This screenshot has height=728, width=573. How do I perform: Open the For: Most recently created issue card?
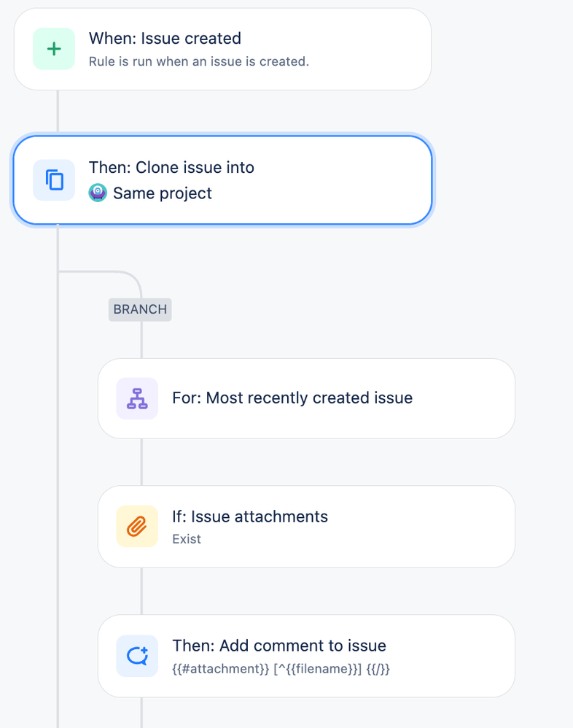[x=306, y=398]
